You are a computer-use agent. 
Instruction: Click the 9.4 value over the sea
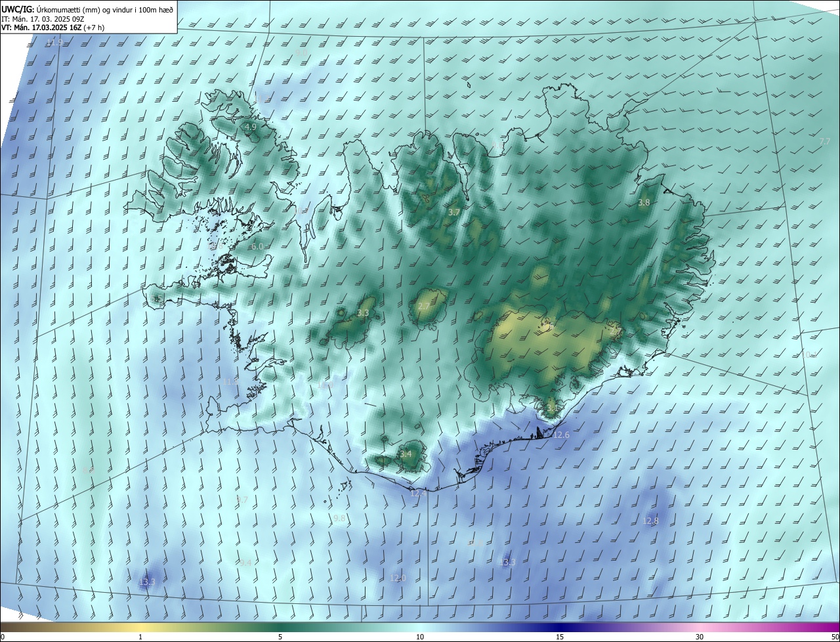pyautogui.click(x=245, y=563)
